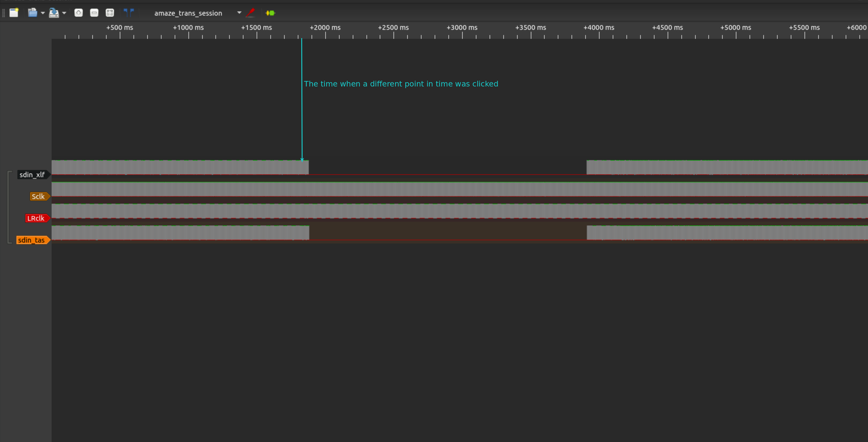
Task: Click the +4000 ms ruler label
Action: tap(599, 28)
